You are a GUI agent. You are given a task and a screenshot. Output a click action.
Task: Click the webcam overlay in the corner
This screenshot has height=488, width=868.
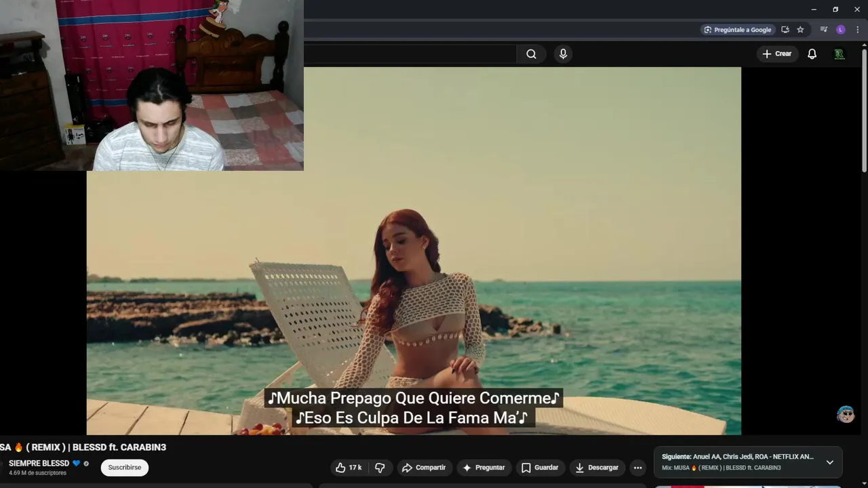pyautogui.click(x=152, y=85)
